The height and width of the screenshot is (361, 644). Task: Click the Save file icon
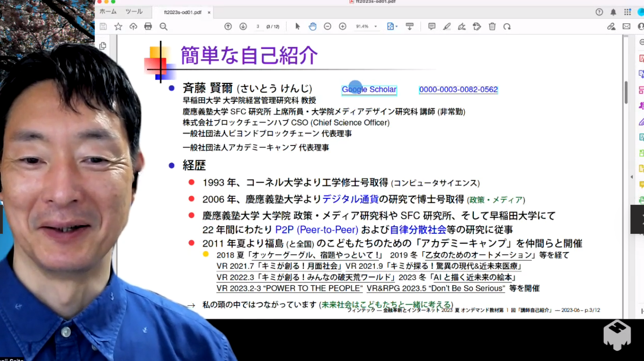pyautogui.click(x=103, y=27)
